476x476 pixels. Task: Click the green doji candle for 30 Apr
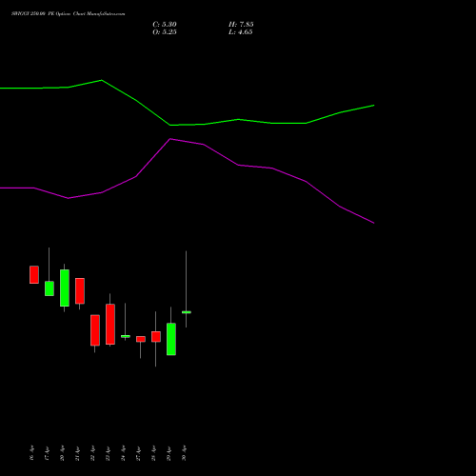pyautogui.click(x=187, y=312)
